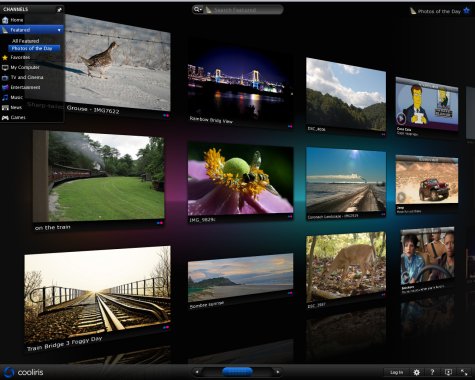475x380 pixels.
Task: Pin the Channels panel with pushpin icon
Action: tap(59, 10)
